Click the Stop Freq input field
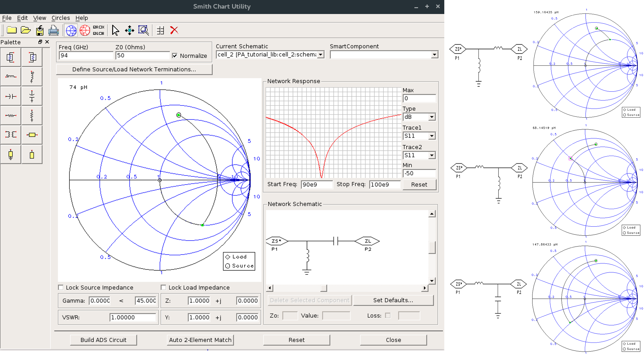Screen dimensions: 644x356 tap(385, 184)
